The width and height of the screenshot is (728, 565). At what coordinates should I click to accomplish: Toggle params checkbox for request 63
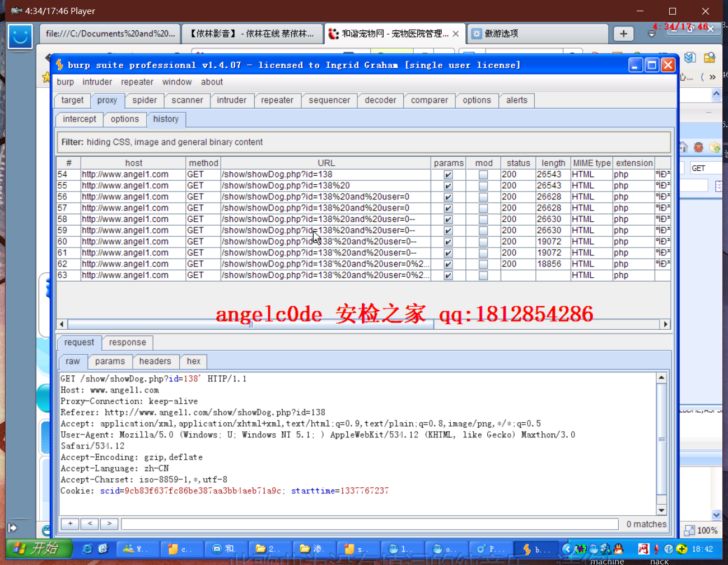click(448, 276)
